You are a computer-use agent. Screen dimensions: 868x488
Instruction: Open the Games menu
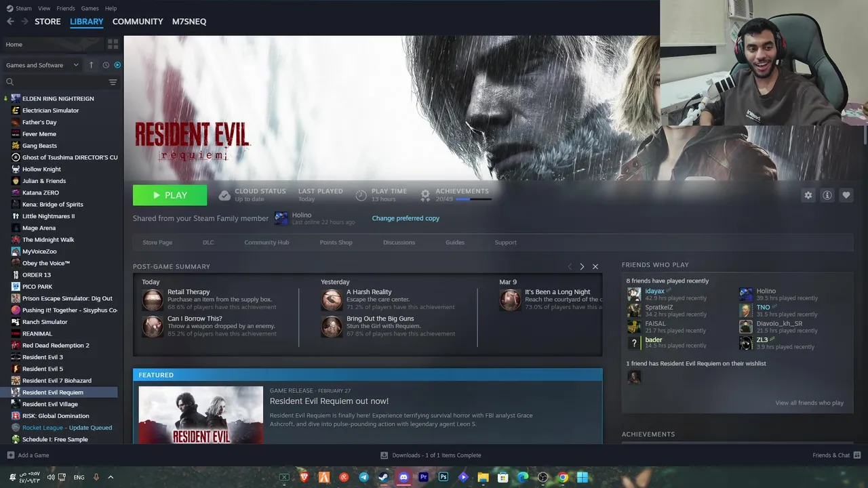[90, 8]
